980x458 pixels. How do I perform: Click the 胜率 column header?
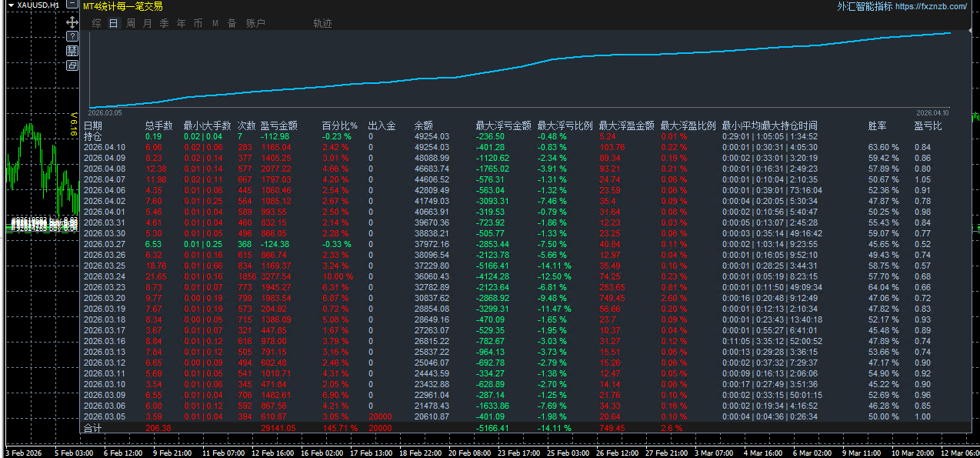point(877,125)
